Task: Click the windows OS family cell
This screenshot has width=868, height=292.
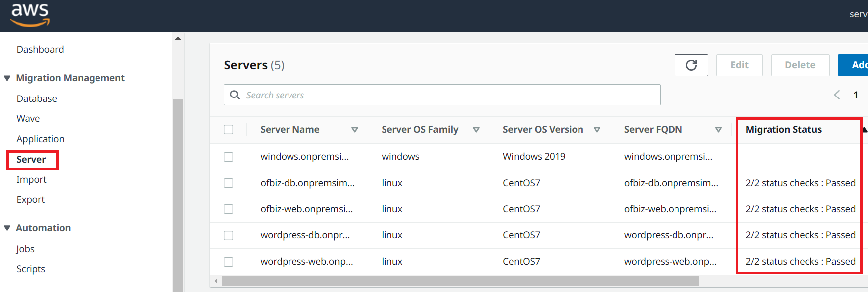Action: coord(400,157)
